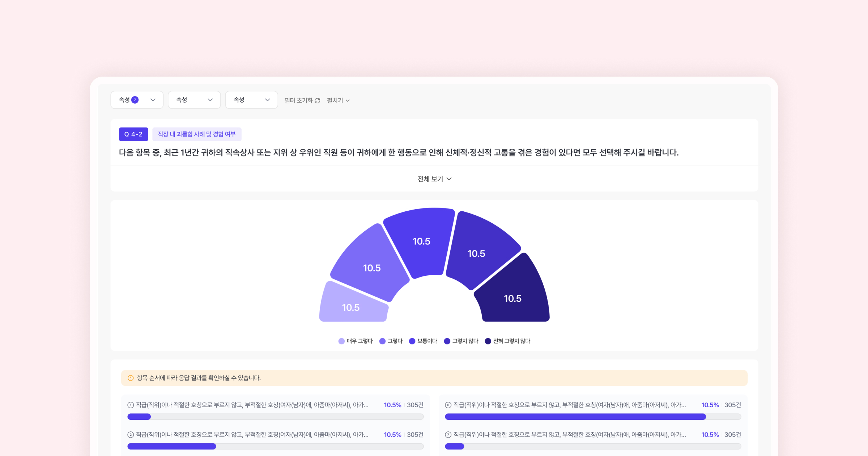
Task: Click the orange info icon in the notice banner
Action: click(x=131, y=378)
